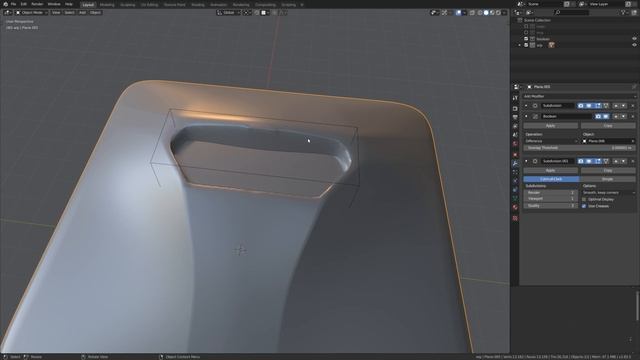
Task: Toggle the snapping magnet icon
Action: pos(257,13)
